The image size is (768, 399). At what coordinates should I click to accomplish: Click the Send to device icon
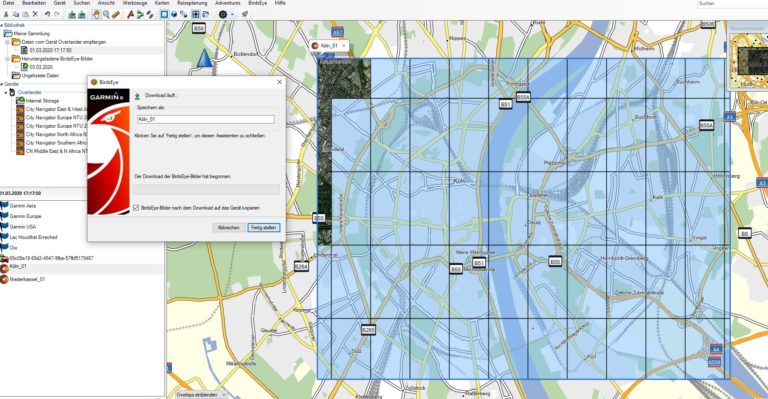click(x=72, y=15)
